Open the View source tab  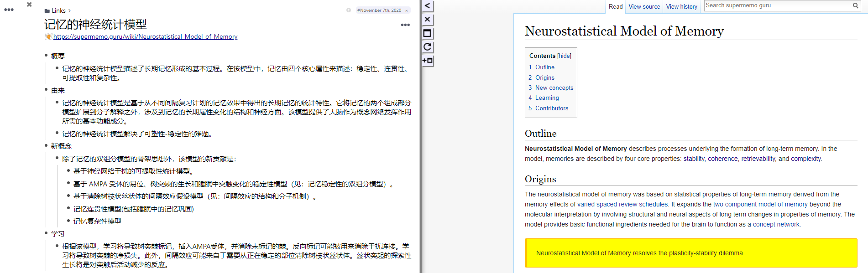coord(644,6)
